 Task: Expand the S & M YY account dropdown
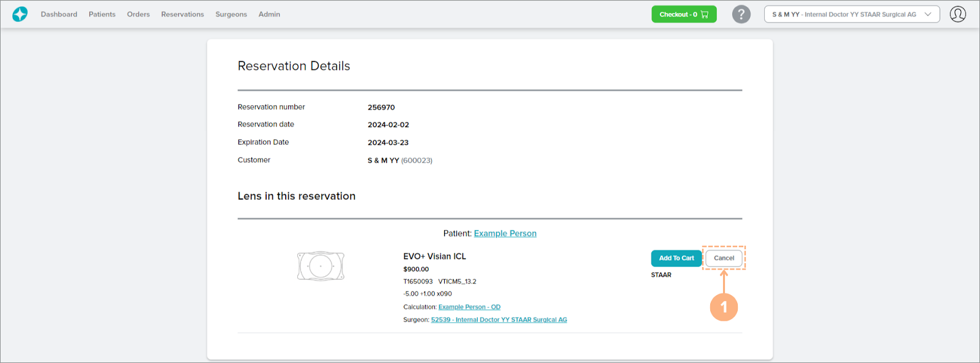click(x=852, y=14)
